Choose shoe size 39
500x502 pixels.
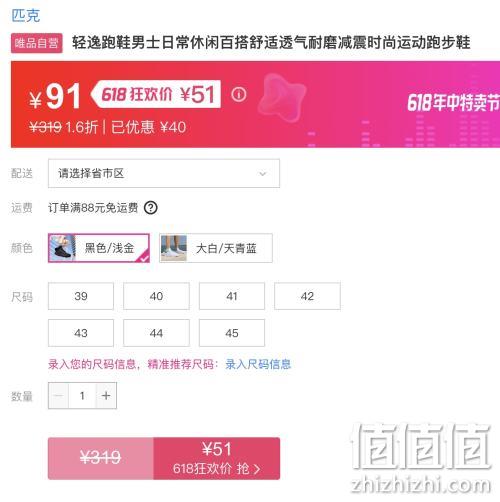81,296
